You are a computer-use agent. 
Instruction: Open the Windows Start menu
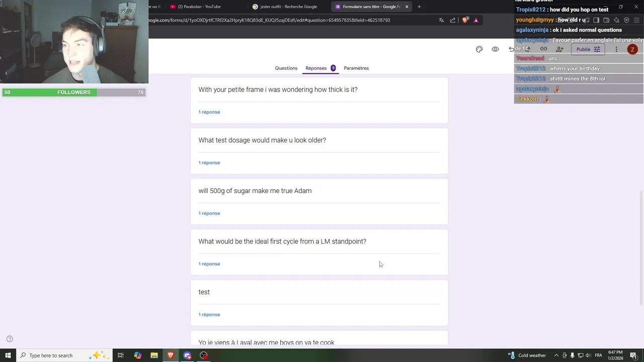click(8, 355)
